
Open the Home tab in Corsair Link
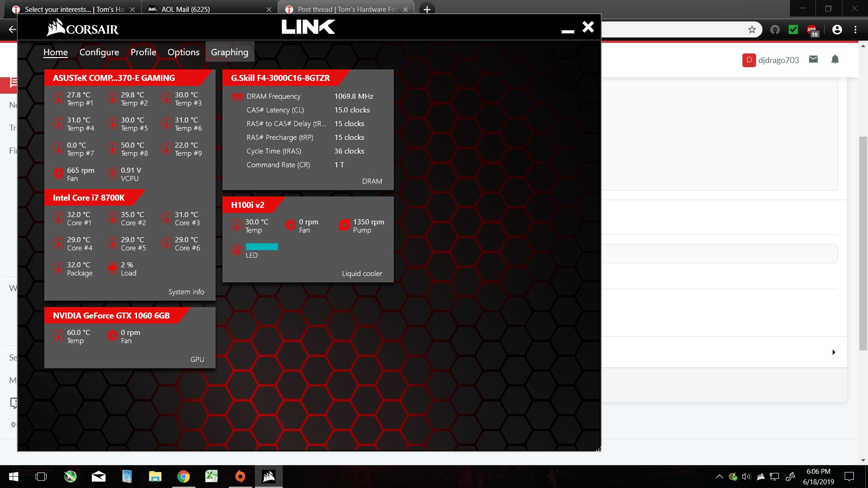[x=56, y=52]
